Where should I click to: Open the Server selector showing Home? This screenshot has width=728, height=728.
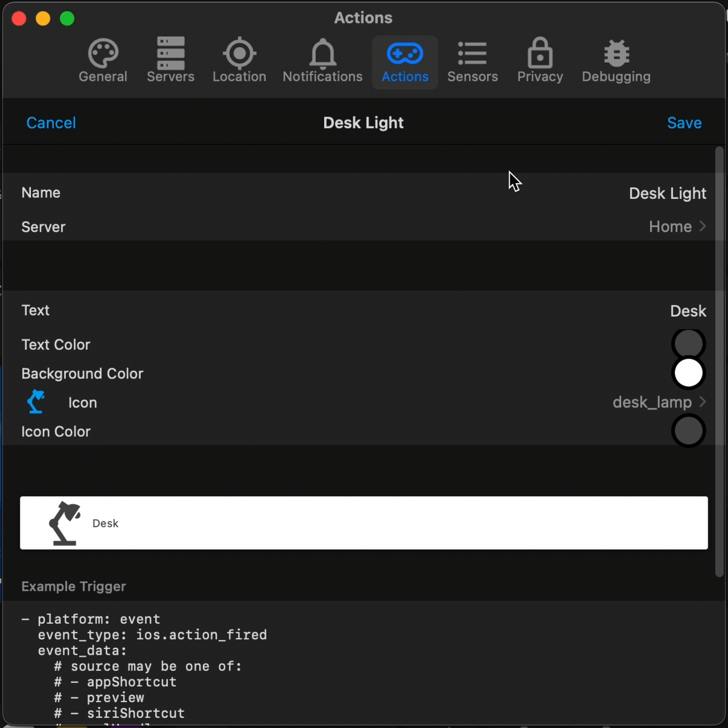pos(670,227)
